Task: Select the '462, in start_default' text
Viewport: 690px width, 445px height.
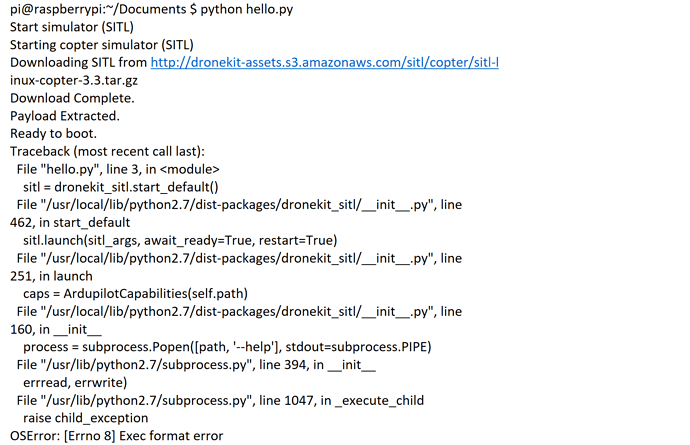Action: pos(70,222)
